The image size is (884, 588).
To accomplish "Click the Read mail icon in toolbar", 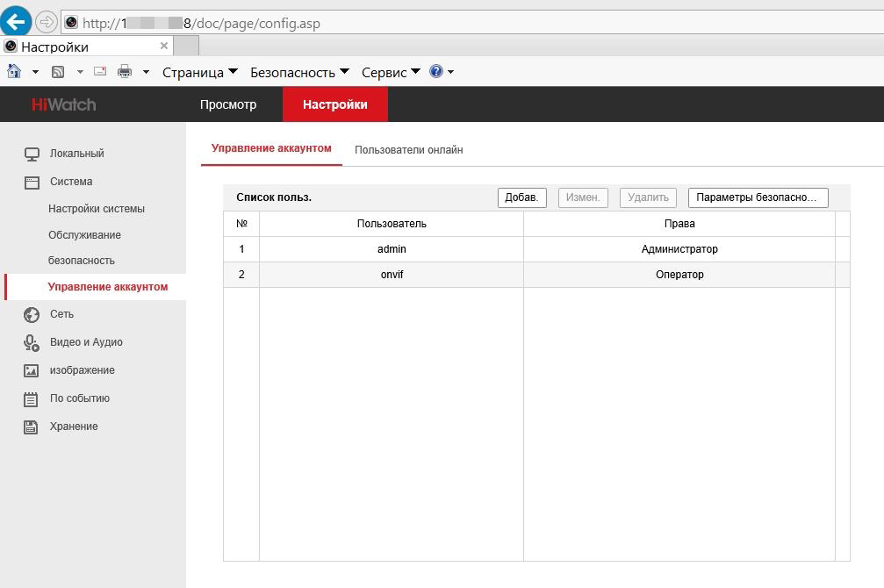I will click(x=100, y=71).
